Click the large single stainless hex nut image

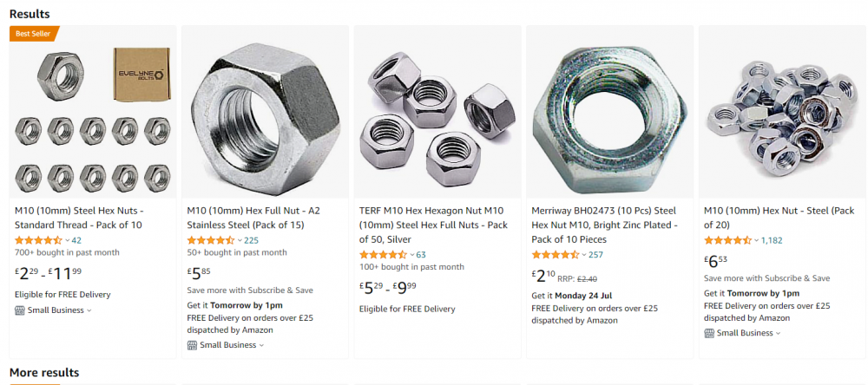coord(265,113)
